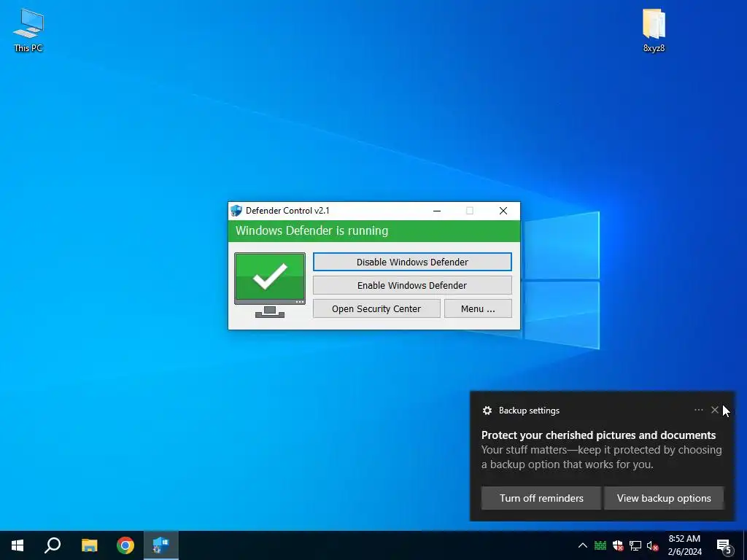Image resolution: width=747 pixels, height=560 pixels.
Task: Click Disable Windows Defender button
Action: [412, 262]
